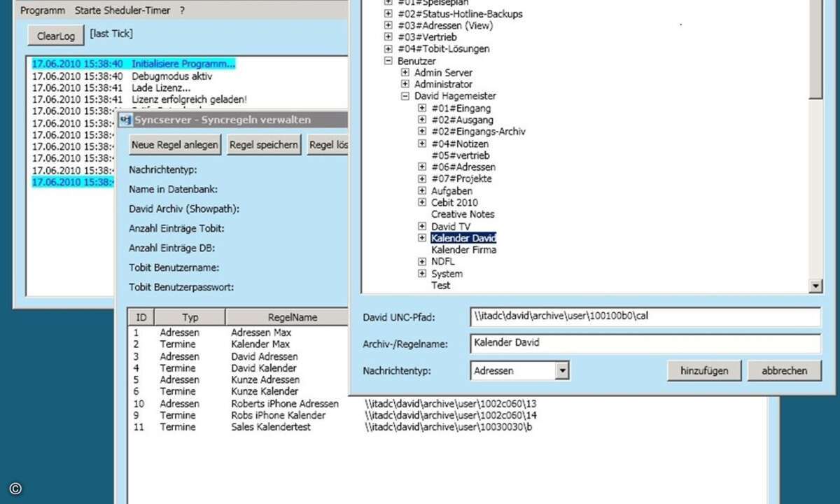Open the Nachrichtentyp Adressen dropdown
Viewport: 840px width, 504px height.
tap(562, 370)
